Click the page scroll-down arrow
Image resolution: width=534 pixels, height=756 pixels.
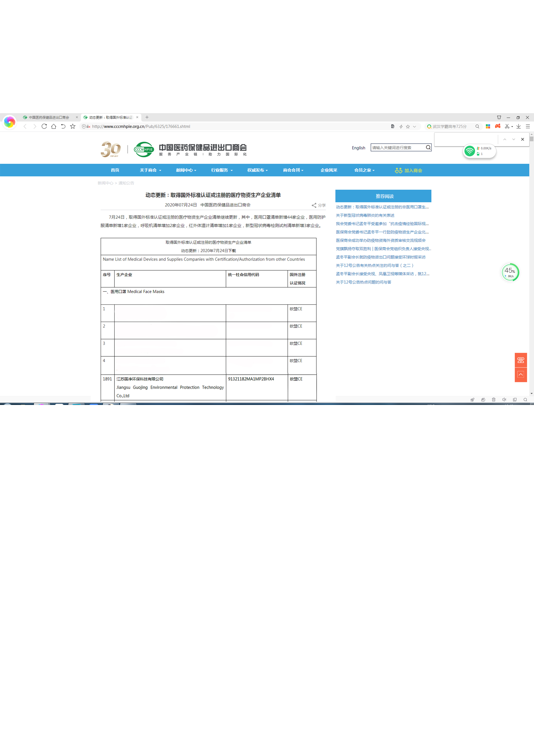click(x=531, y=394)
